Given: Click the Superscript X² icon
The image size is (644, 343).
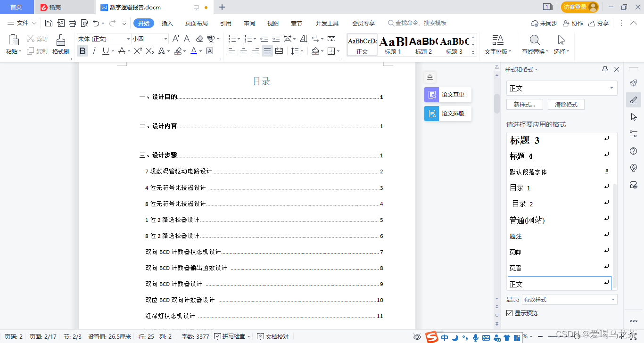Looking at the screenshot, I should [x=138, y=51].
